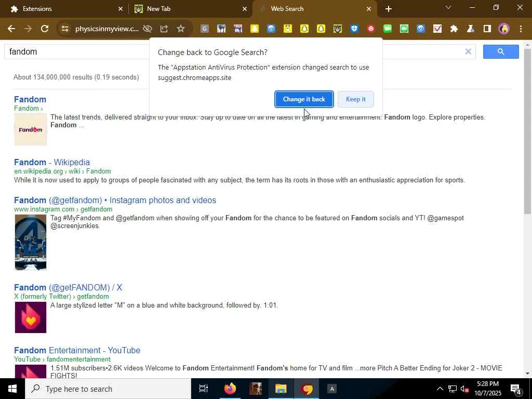This screenshot has height=399, width=532.
Task: Click the physicsinmyview address bar URL
Action: [107, 29]
